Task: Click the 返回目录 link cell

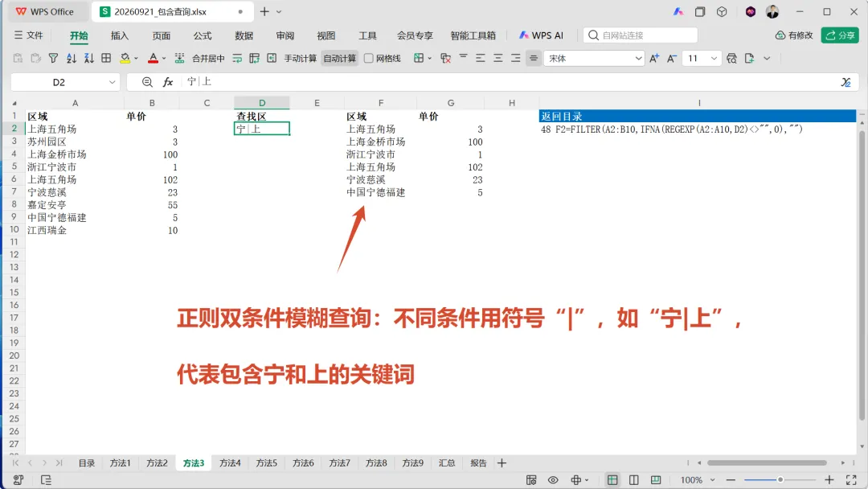Action: tap(561, 117)
